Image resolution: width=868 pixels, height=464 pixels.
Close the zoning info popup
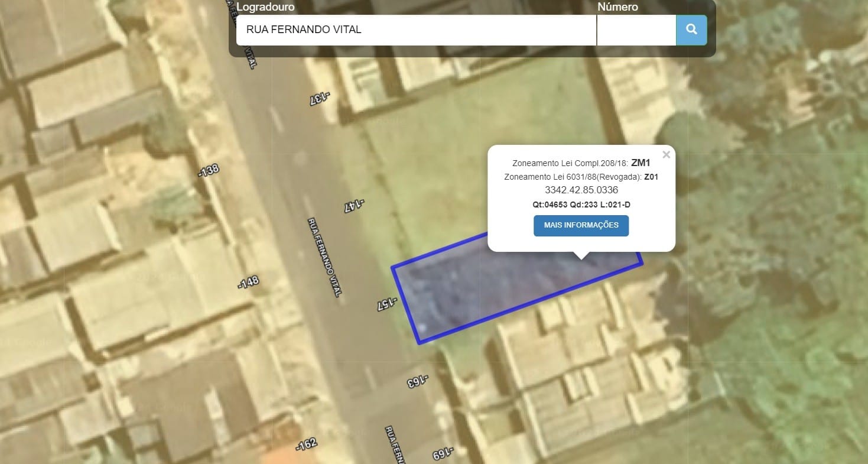[666, 155]
